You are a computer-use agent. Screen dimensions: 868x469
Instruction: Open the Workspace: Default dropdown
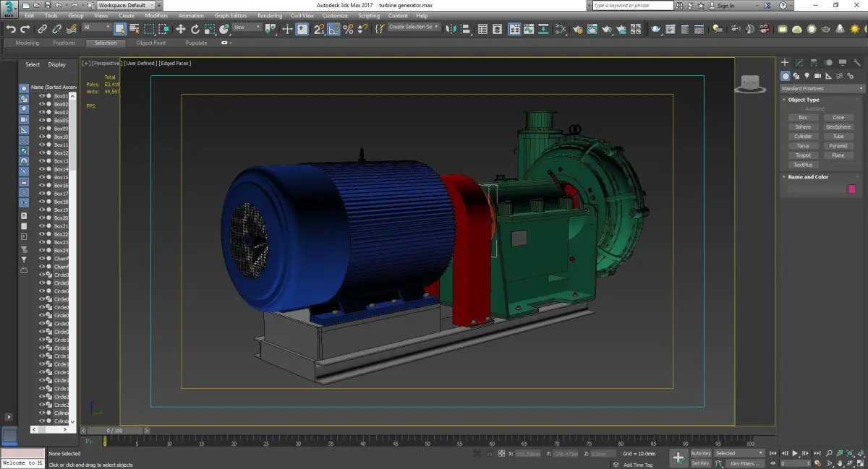(x=125, y=5)
